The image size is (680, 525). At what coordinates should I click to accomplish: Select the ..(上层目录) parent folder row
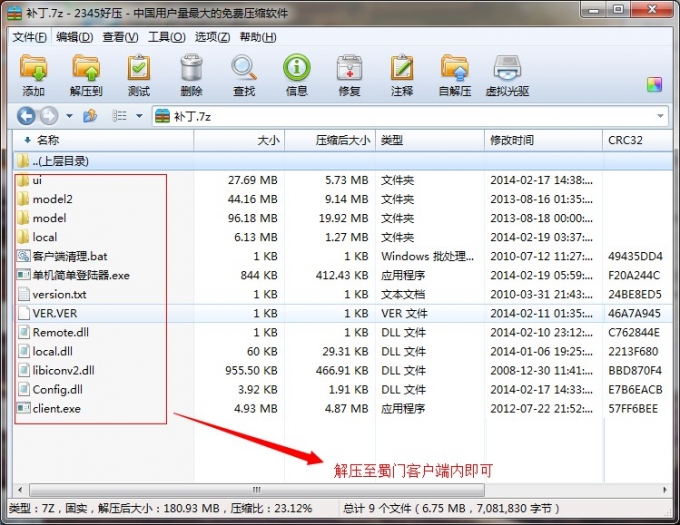coord(343,161)
